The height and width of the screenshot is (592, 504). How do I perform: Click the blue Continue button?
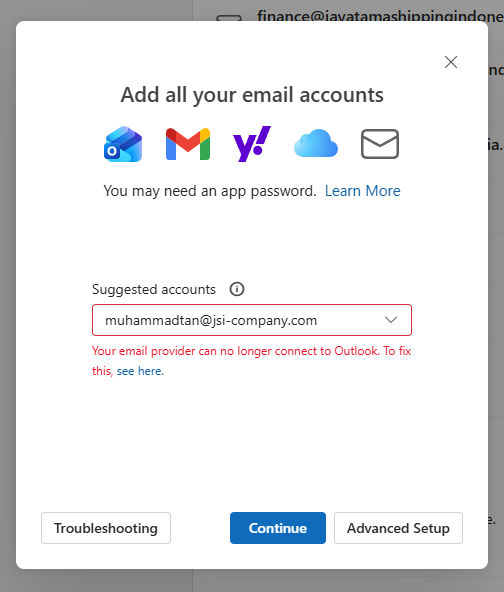tap(278, 528)
